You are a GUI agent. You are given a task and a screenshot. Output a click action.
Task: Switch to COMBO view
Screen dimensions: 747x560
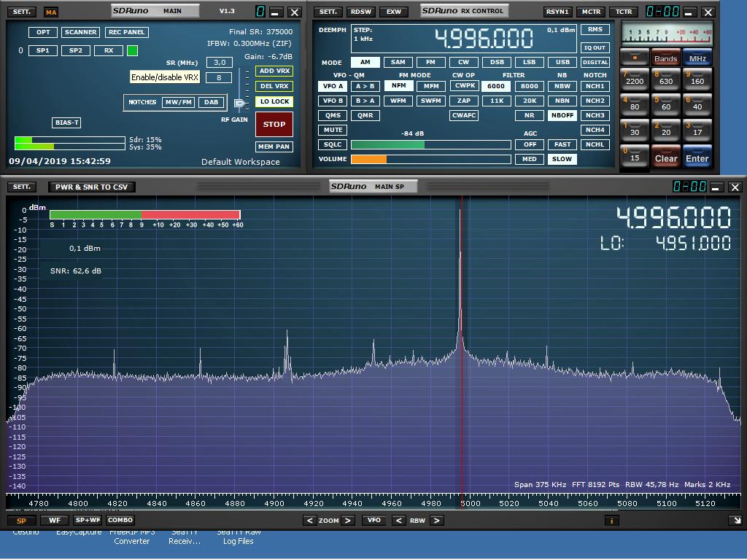[120, 521]
